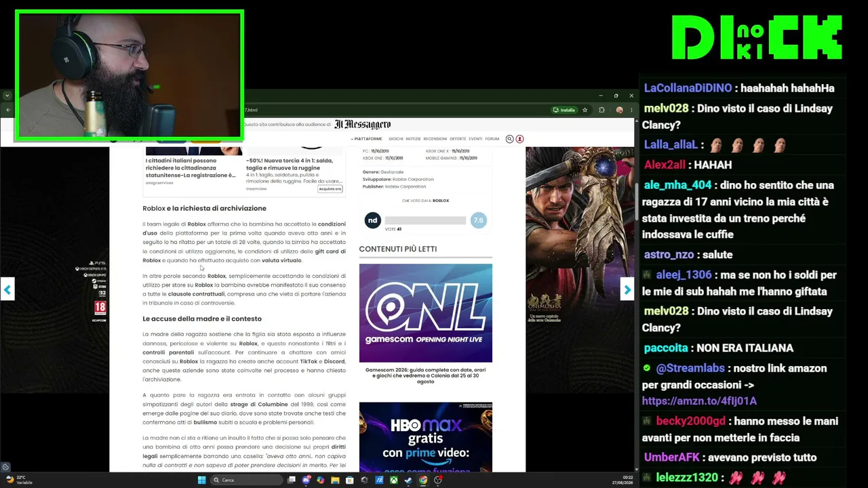Click username aleej_1306 in chat

point(684,275)
